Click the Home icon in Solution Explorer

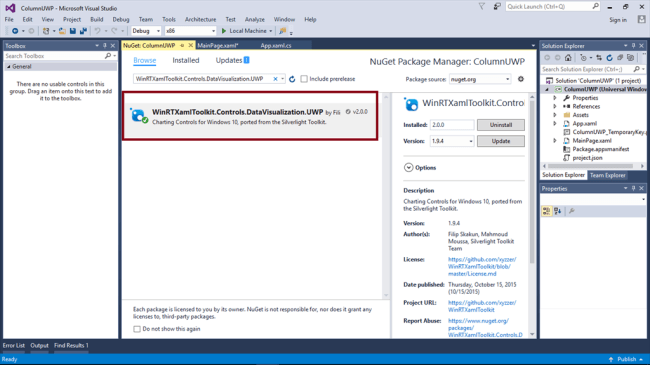pyautogui.click(x=568, y=58)
